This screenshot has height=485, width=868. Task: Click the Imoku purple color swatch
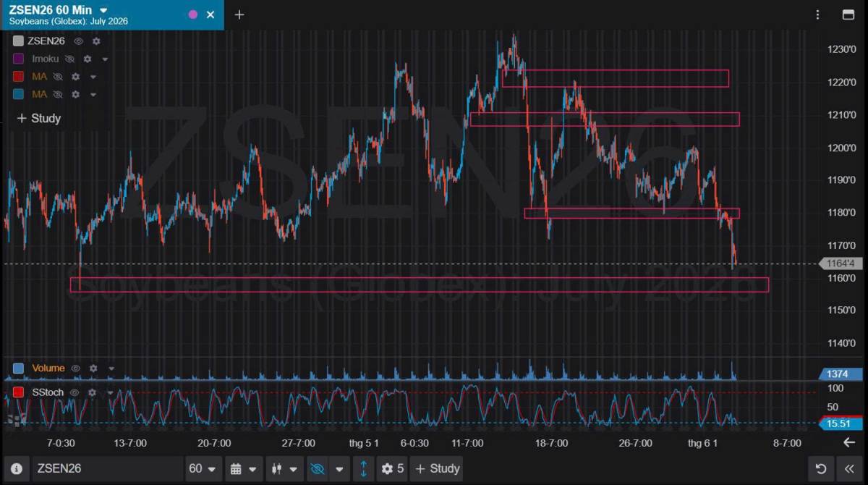19,59
